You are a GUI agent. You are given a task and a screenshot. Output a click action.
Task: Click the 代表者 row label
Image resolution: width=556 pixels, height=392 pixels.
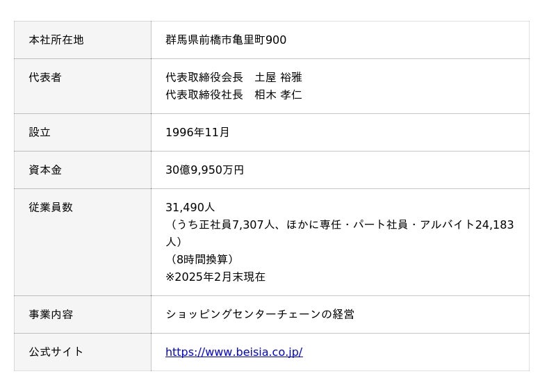point(45,77)
